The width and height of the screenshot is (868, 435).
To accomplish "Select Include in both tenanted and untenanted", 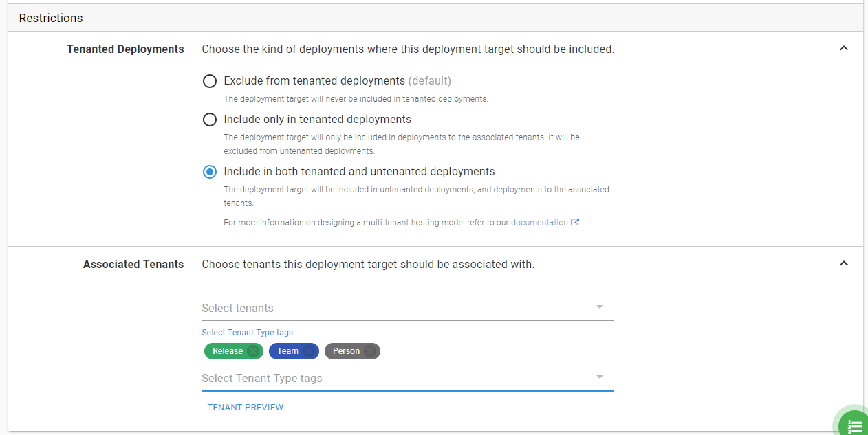I will pyautogui.click(x=210, y=172).
